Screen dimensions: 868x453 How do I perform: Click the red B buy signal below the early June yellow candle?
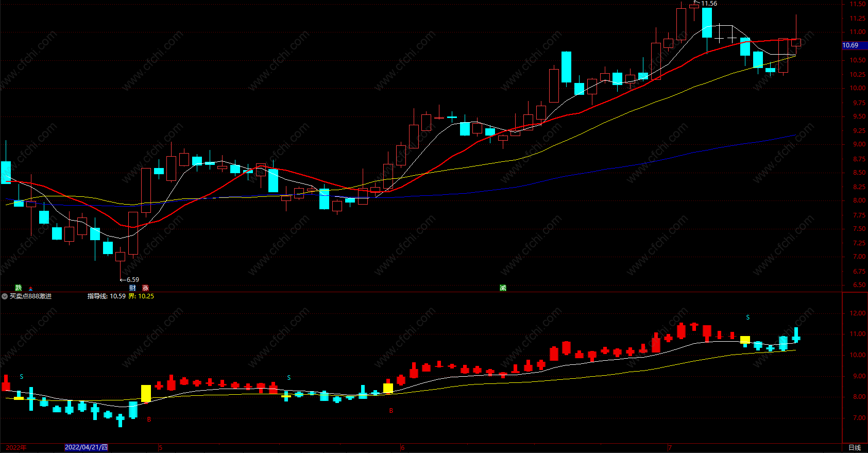[392, 411]
